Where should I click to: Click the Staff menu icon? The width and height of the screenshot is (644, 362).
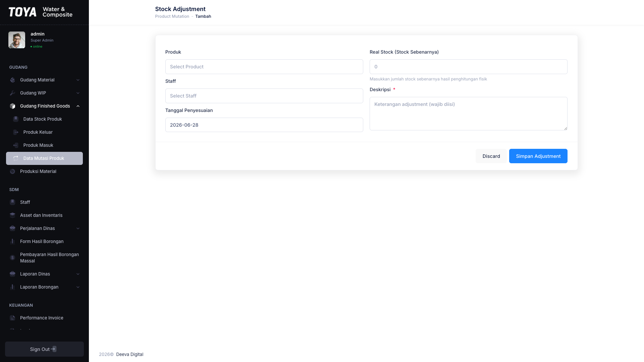[12, 202]
